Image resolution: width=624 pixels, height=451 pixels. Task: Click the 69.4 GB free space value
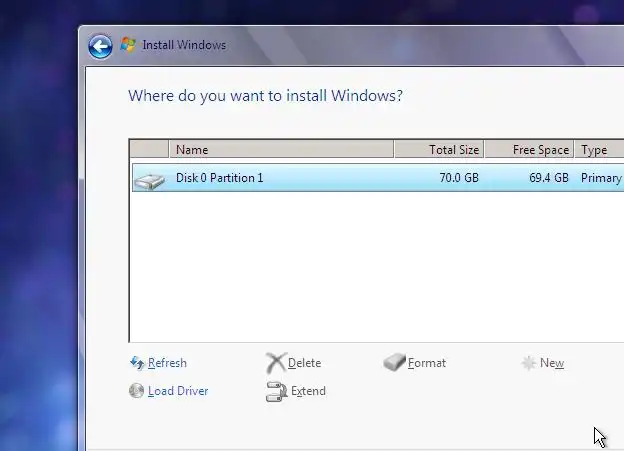coord(549,178)
